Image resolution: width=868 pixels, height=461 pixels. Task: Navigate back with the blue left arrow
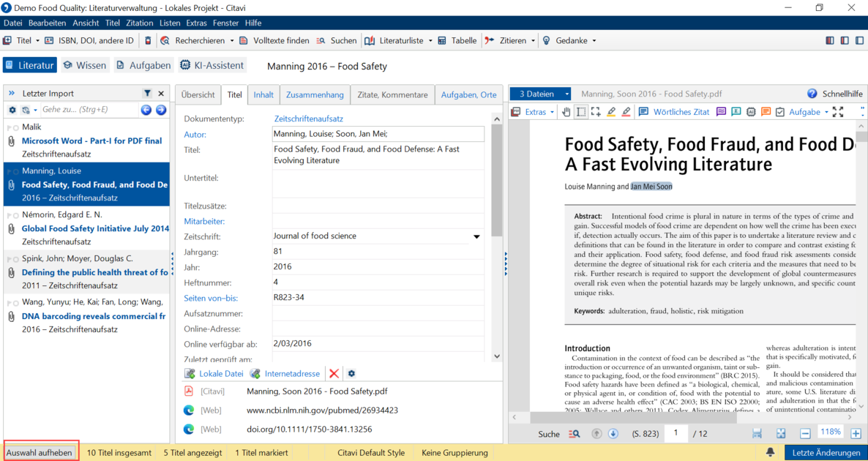pyautogui.click(x=146, y=110)
